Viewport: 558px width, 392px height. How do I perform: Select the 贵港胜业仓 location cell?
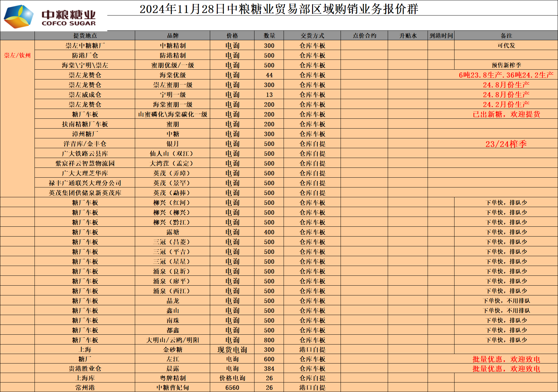click(85, 369)
